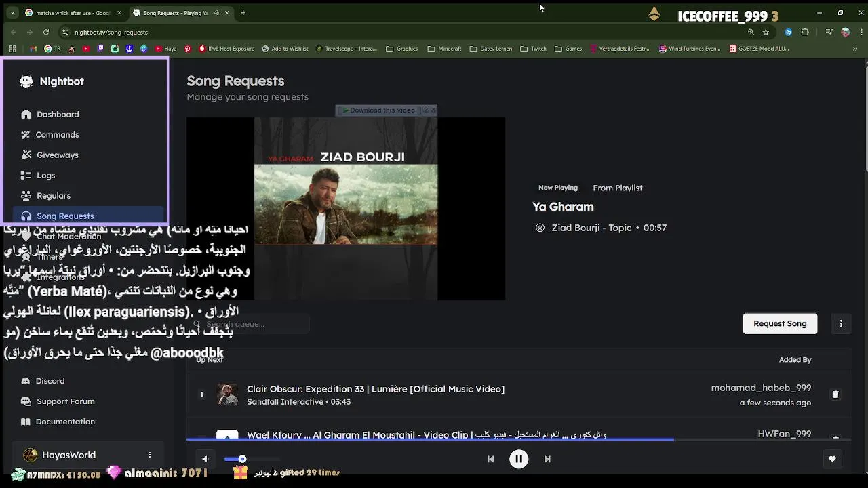Open the browser zoom indicator

[751, 32]
